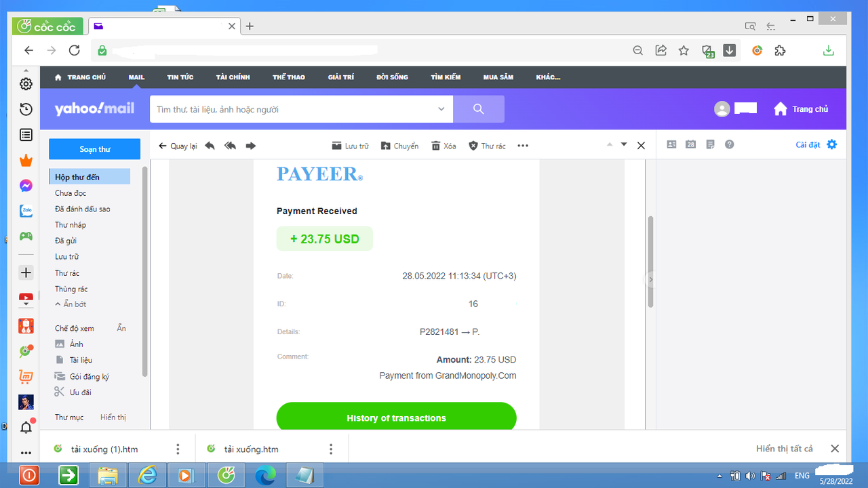Open Internet Explorer from taskbar
Screen dimensions: 868x488
tap(146, 475)
